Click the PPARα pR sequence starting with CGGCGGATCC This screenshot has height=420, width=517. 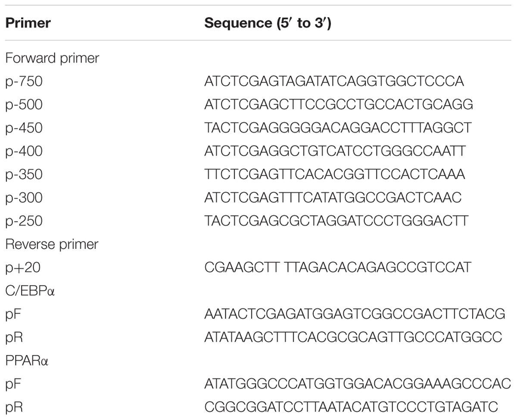tap(351, 407)
